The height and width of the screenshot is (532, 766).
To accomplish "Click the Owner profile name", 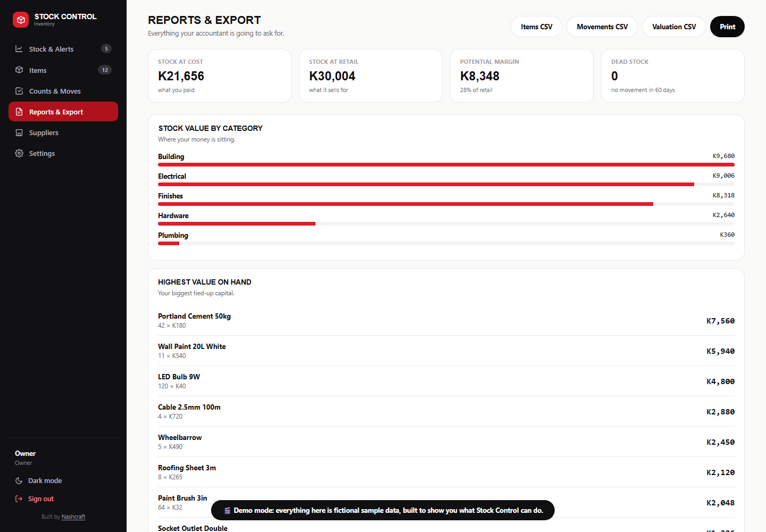I will 25,453.
